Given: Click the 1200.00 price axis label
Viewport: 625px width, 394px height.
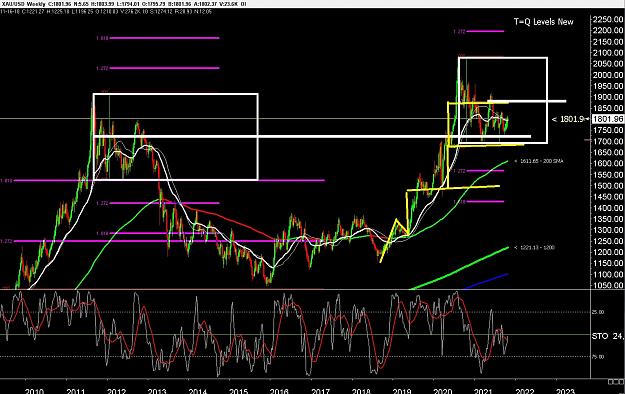Looking at the screenshot, I should pyautogui.click(x=608, y=252).
